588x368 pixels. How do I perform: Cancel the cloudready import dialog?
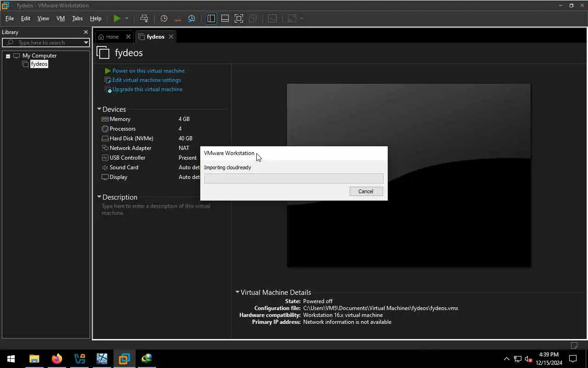pyautogui.click(x=366, y=191)
